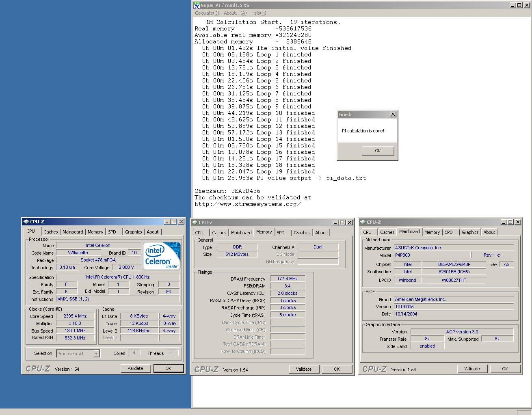The image size is (532, 415).
Task: Click Validate in the Memory CPU-Z window
Action: (304, 369)
